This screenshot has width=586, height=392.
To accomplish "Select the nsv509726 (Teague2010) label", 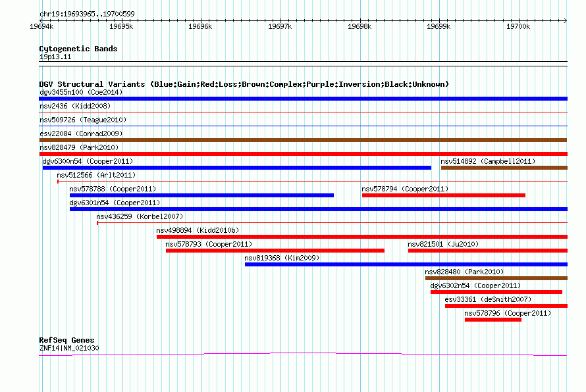I will (83, 120).
